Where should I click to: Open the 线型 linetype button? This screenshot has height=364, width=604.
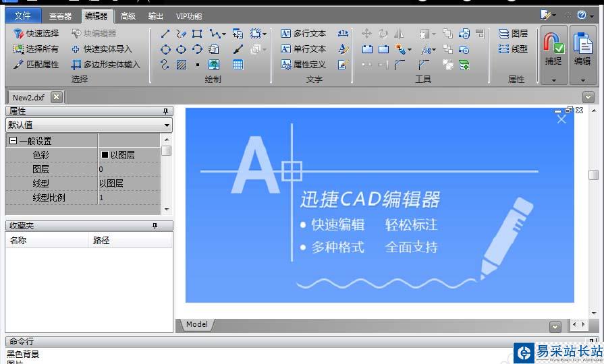coord(513,49)
